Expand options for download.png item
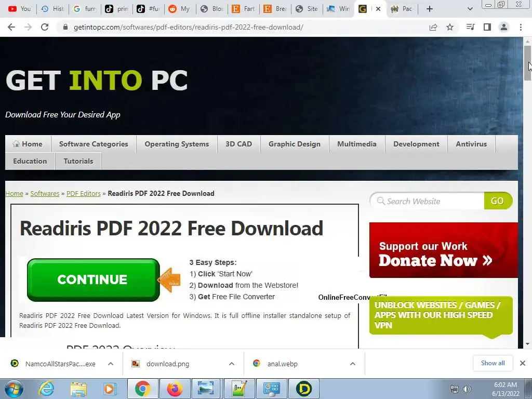This screenshot has height=399, width=532. click(x=232, y=364)
